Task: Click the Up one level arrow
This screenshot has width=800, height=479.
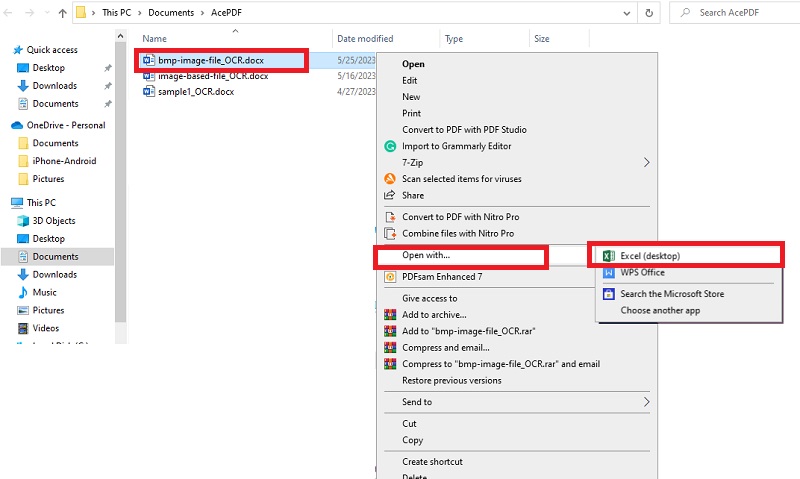Action: 62,13
